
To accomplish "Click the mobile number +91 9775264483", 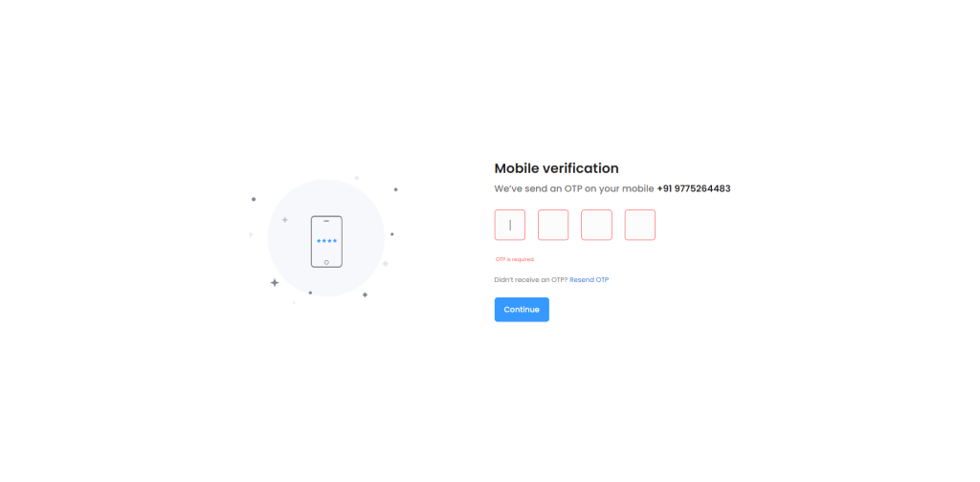I will (694, 188).
